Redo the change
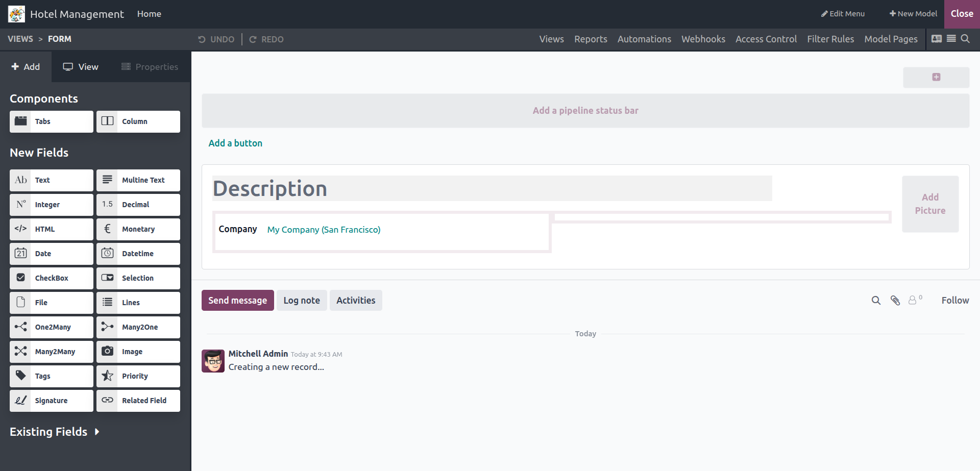The image size is (980, 471). click(x=266, y=39)
